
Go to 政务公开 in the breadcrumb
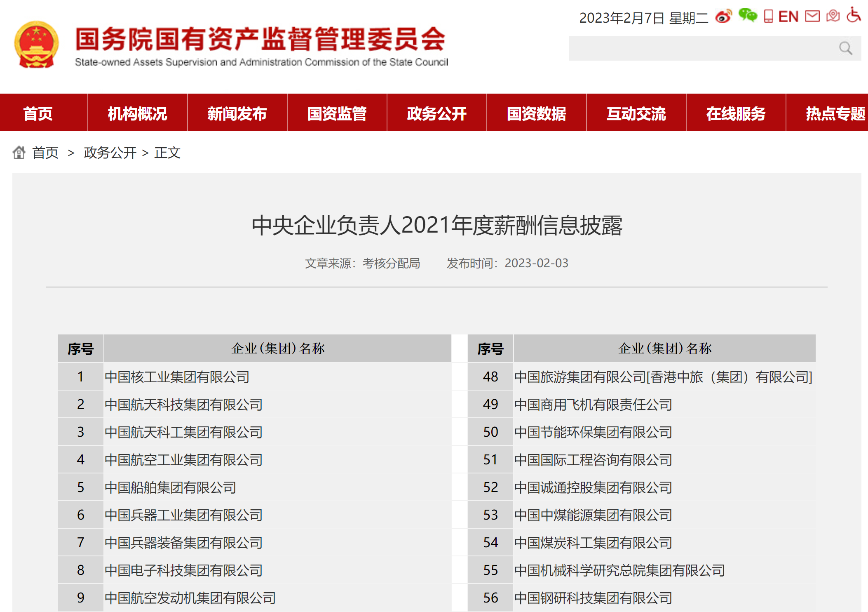pyautogui.click(x=110, y=153)
